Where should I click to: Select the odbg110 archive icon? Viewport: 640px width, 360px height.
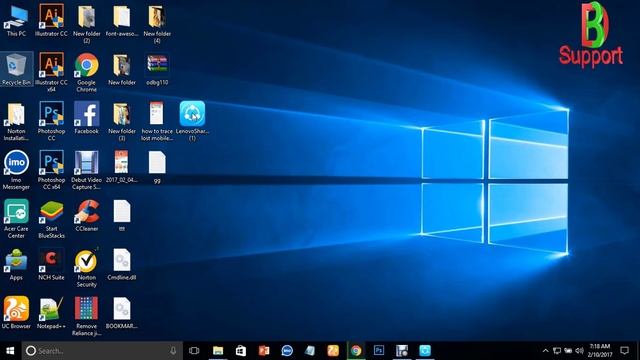pos(157,69)
